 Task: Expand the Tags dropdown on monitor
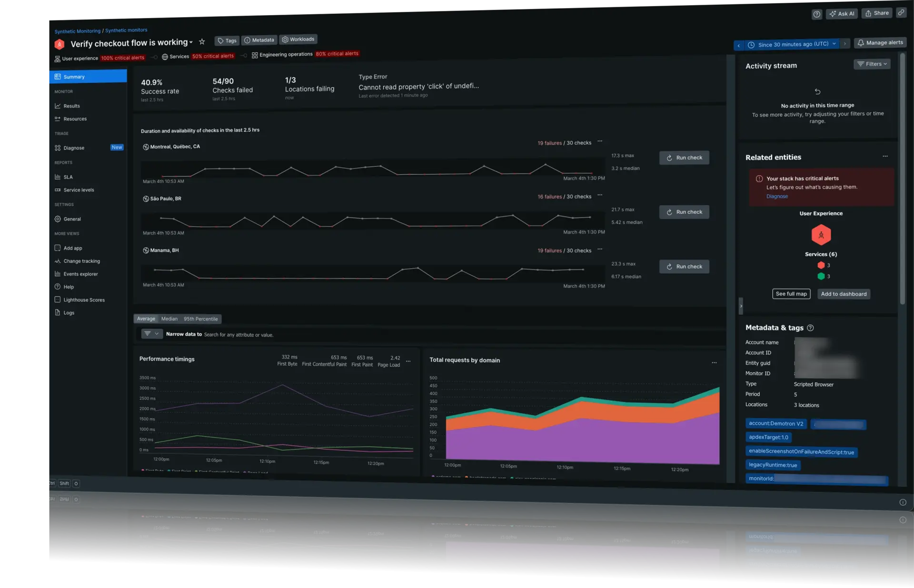coord(227,40)
